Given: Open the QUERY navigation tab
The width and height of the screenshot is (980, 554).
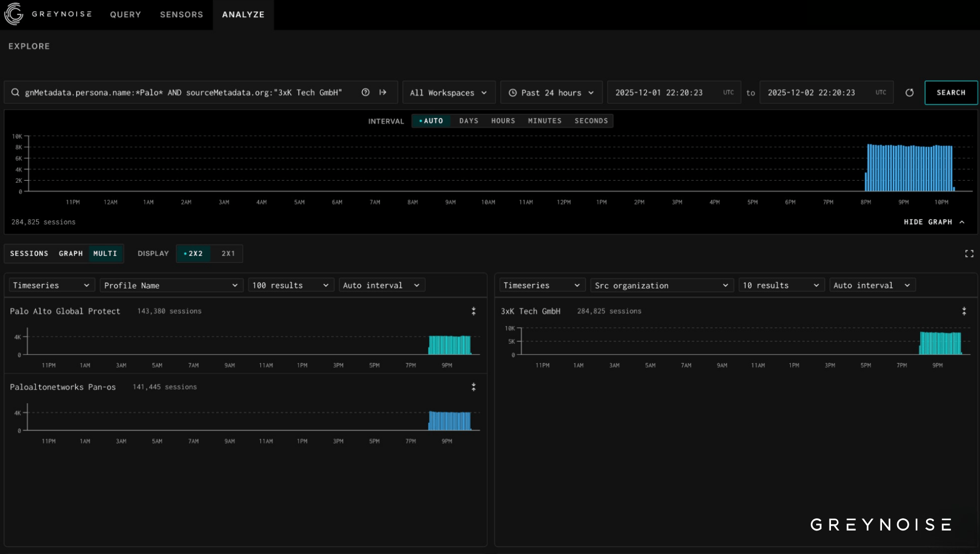Looking at the screenshot, I should click(126, 15).
